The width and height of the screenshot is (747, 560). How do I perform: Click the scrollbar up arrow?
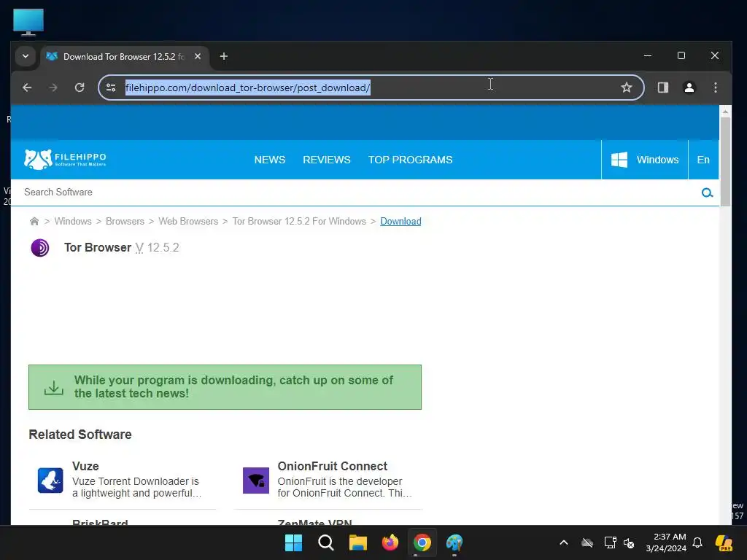click(725, 112)
